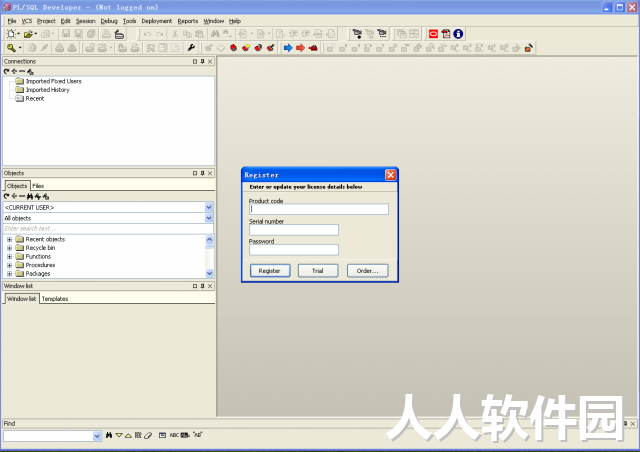
Task: Float the Window list panel using square icon
Action: point(195,286)
